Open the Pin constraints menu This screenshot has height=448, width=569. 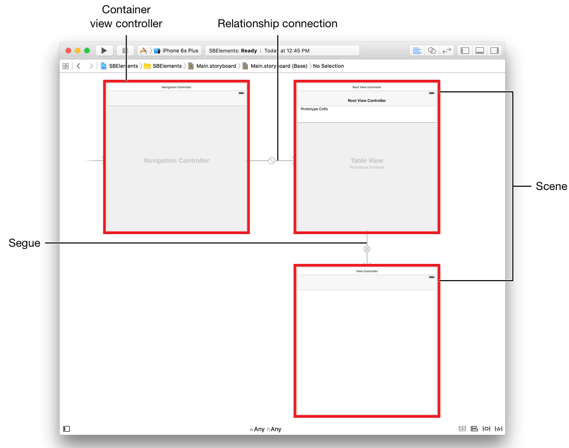click(486, 429)
